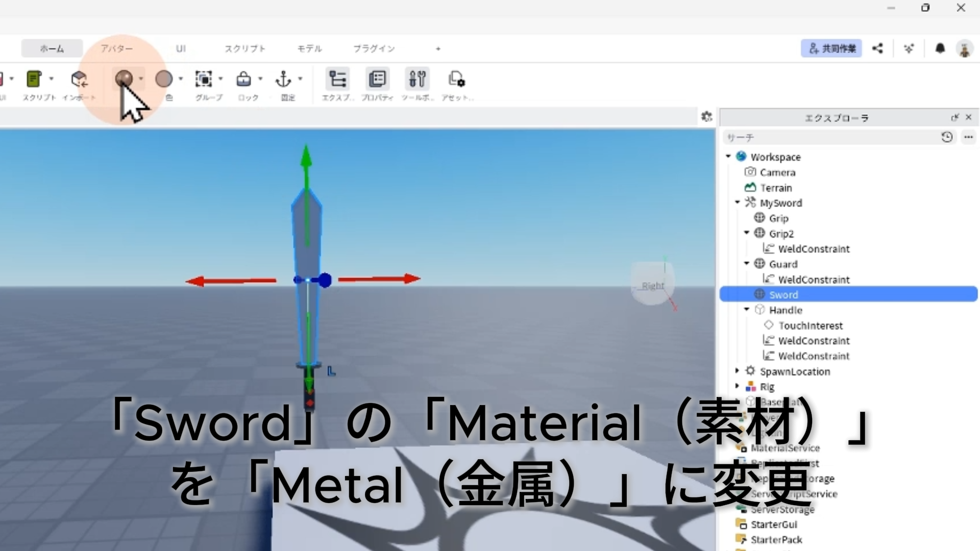Toggle the Explorer panel button

pos(337,79)
